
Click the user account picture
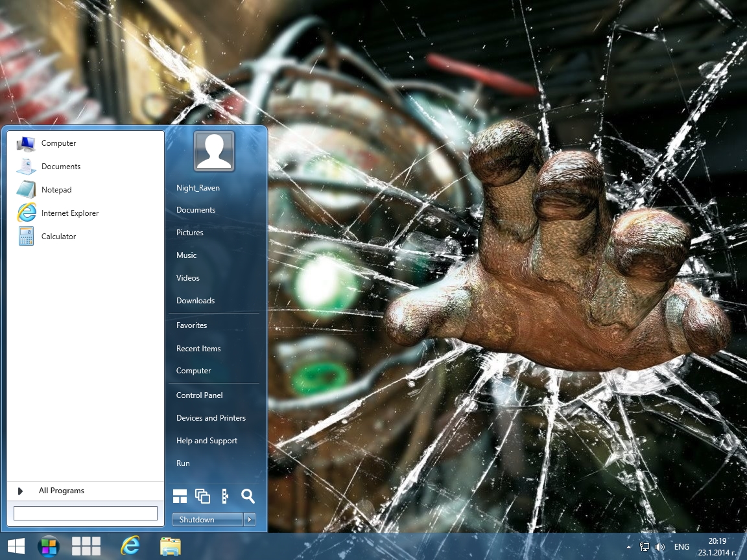(214, 151)
